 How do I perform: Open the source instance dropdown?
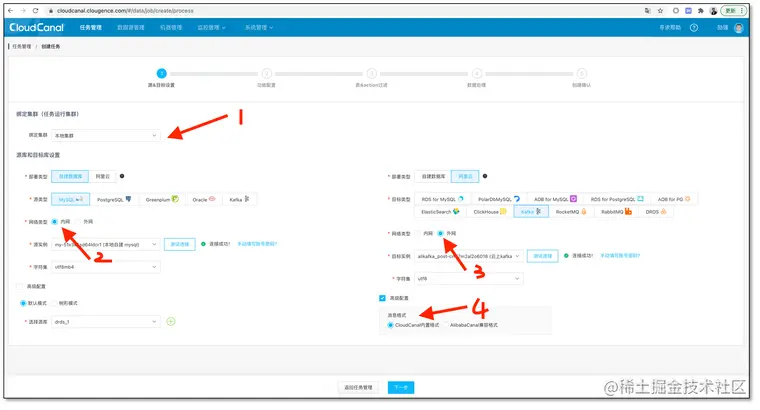tap(106, 244)
